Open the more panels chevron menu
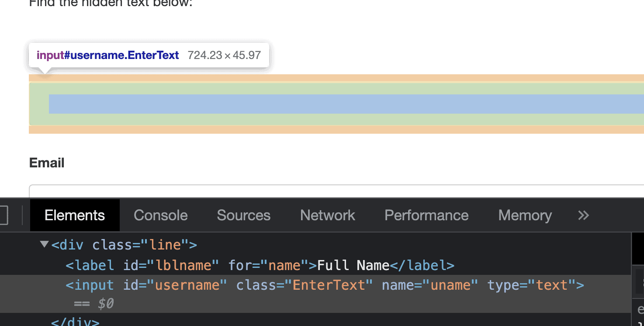The height and width of the screenshot is (326, 644). (x=583, y=215)
